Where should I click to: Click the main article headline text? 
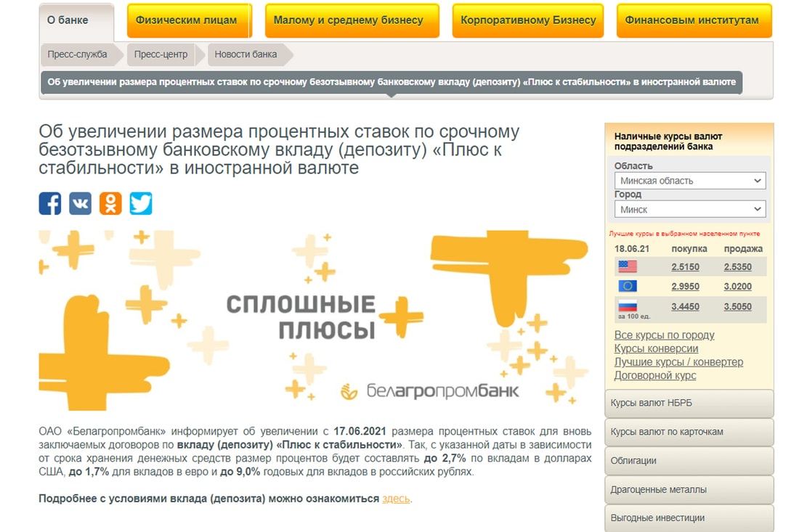click(279, 150)
